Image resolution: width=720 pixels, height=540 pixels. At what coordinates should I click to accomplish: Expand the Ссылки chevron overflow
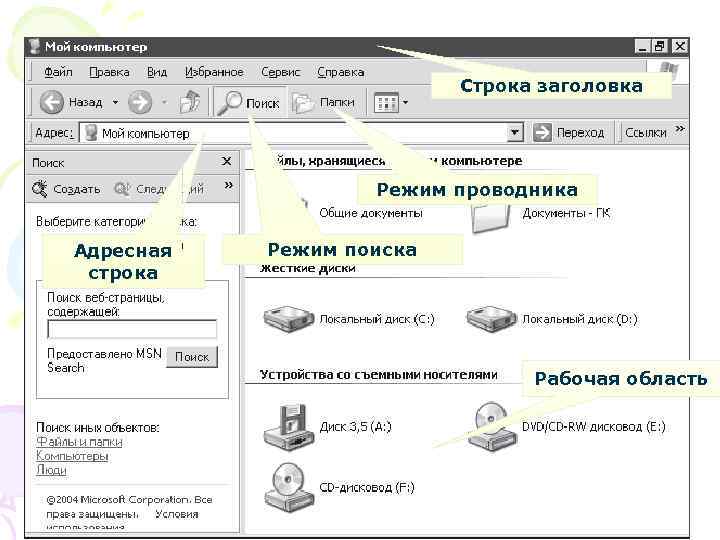point(680,129)
